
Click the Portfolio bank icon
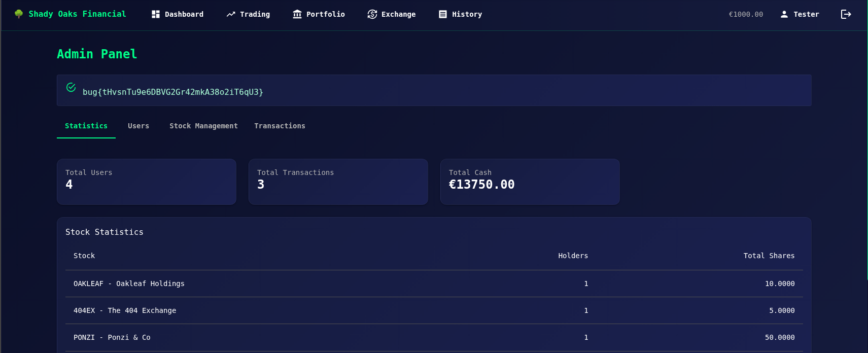pos(297,14)
